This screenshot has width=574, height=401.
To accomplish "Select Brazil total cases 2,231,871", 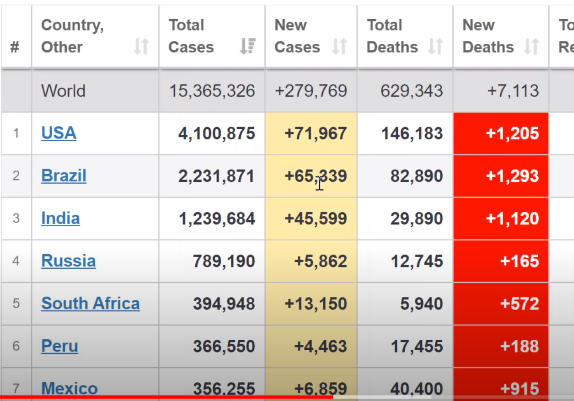I will click(x=216, y=176).
